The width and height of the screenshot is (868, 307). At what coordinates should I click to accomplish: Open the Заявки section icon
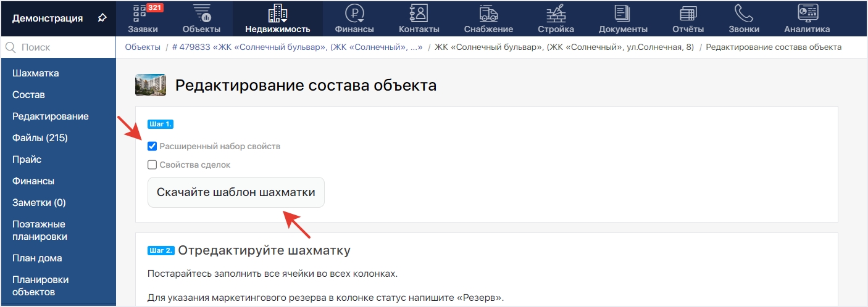[141, 13]
